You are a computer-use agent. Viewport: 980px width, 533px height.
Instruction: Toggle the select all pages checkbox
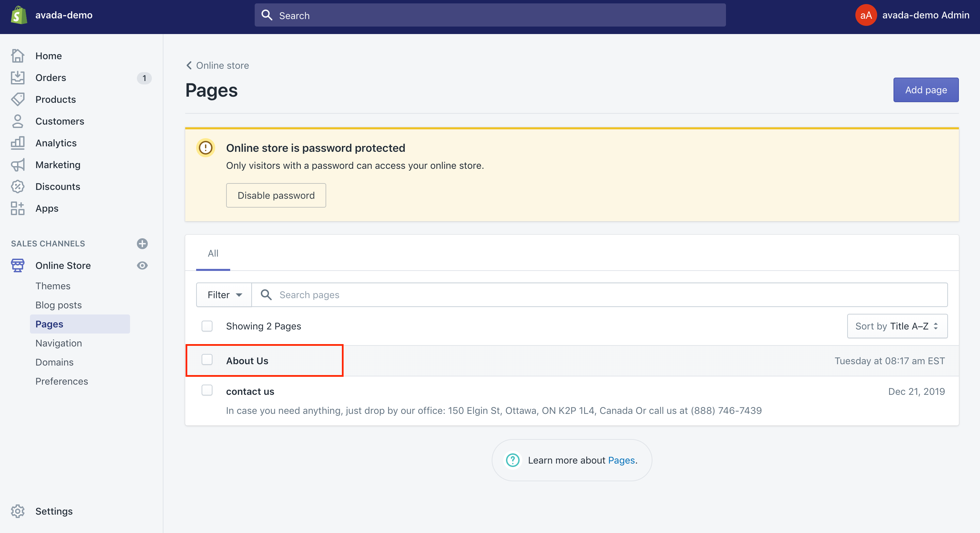coord(207,326)
